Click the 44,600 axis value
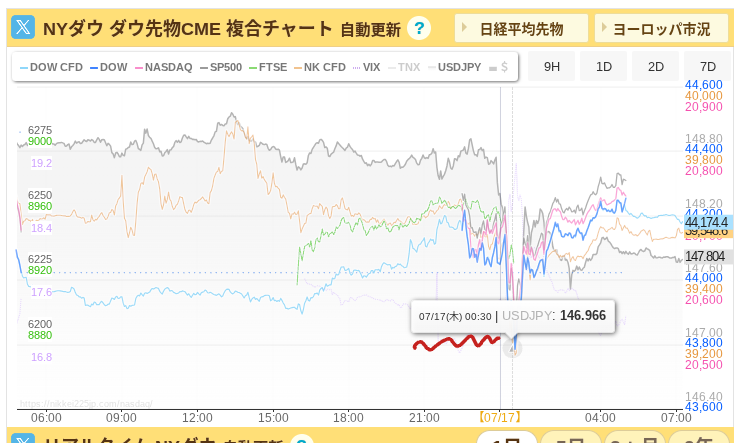 pos(703,85)
